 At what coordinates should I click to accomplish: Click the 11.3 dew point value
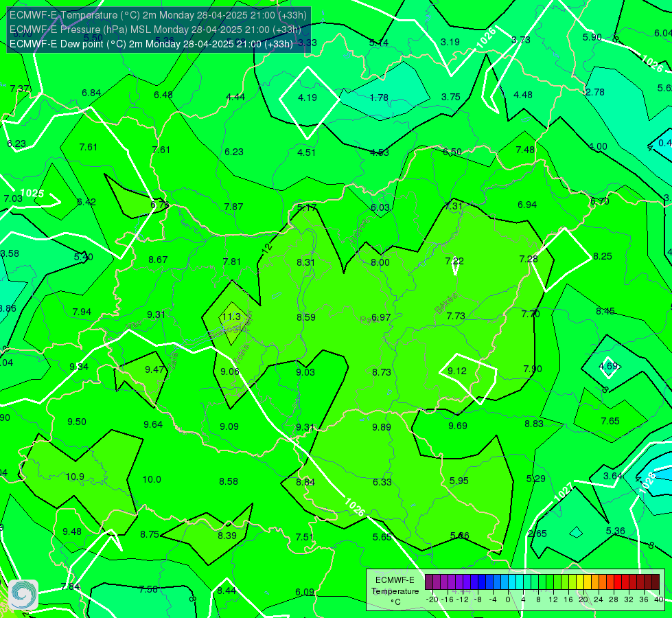231,317
